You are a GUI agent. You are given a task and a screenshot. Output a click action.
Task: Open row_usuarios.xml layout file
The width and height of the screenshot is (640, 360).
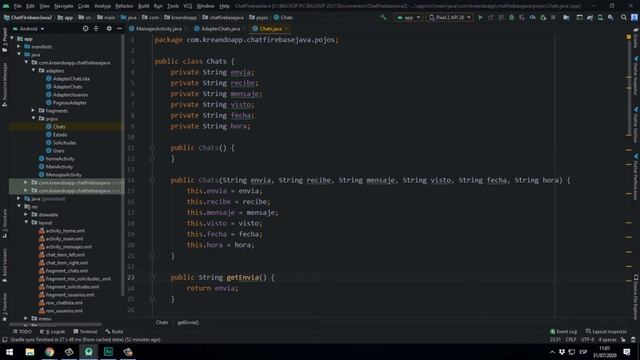(64, 310)
